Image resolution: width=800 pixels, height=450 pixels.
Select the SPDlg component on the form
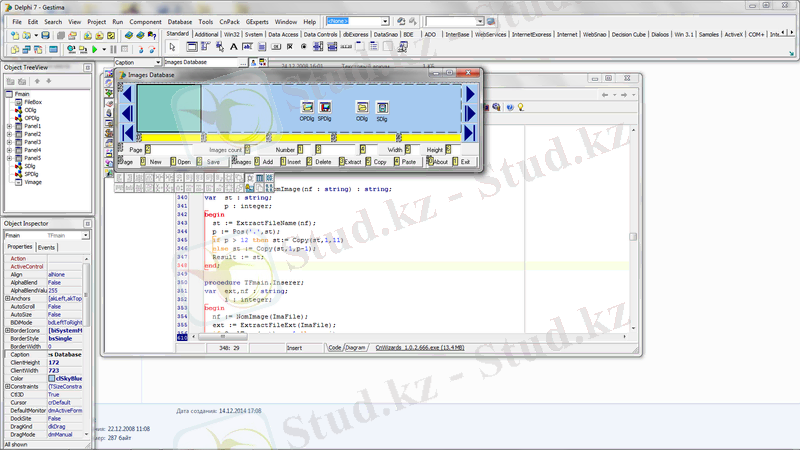pyautogui.click(x=325, y=106)
